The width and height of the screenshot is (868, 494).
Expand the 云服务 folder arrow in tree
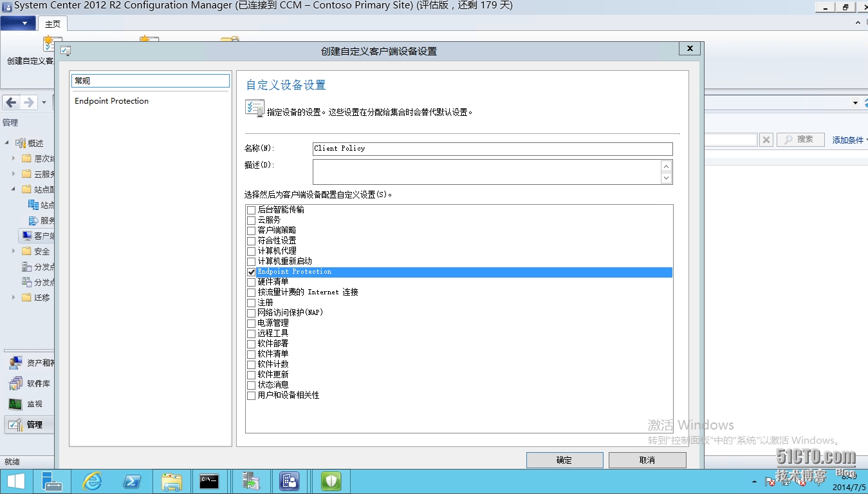tap(14, 174)
